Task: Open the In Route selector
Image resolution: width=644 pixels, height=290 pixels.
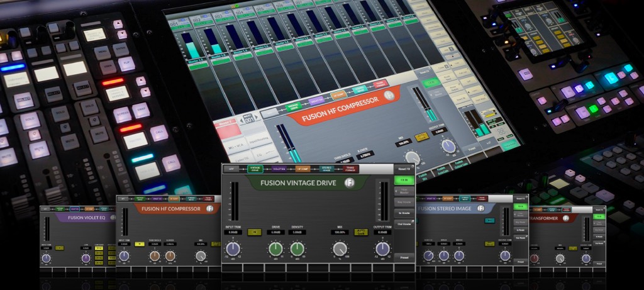Action: click(x=403, y=213)
